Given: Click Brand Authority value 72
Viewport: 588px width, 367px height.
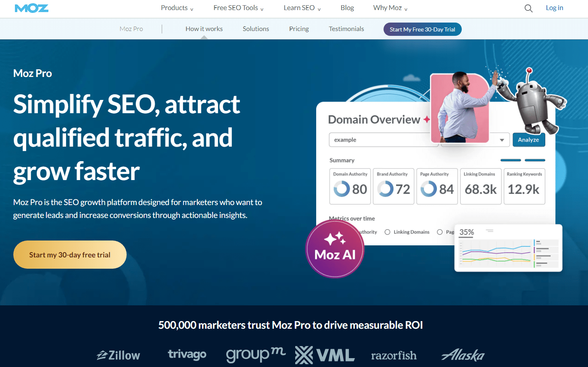Looking at the screenshot, I should 402,189.
